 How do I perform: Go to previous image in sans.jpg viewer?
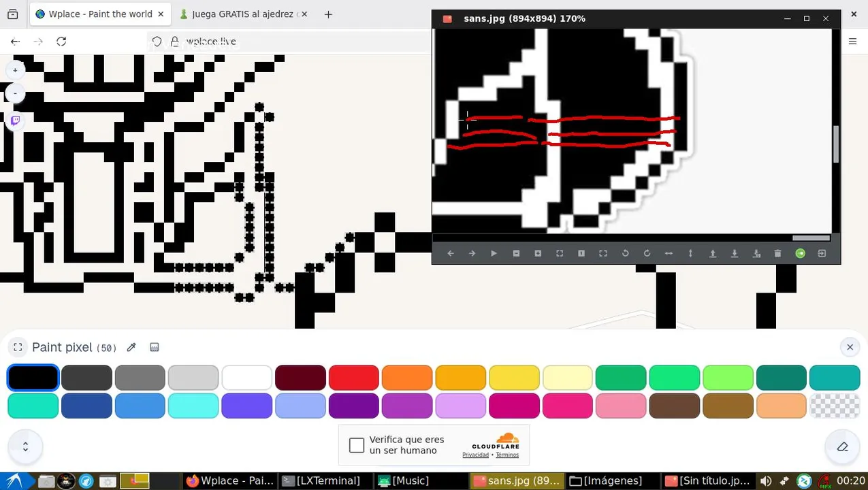click(451, 253)
